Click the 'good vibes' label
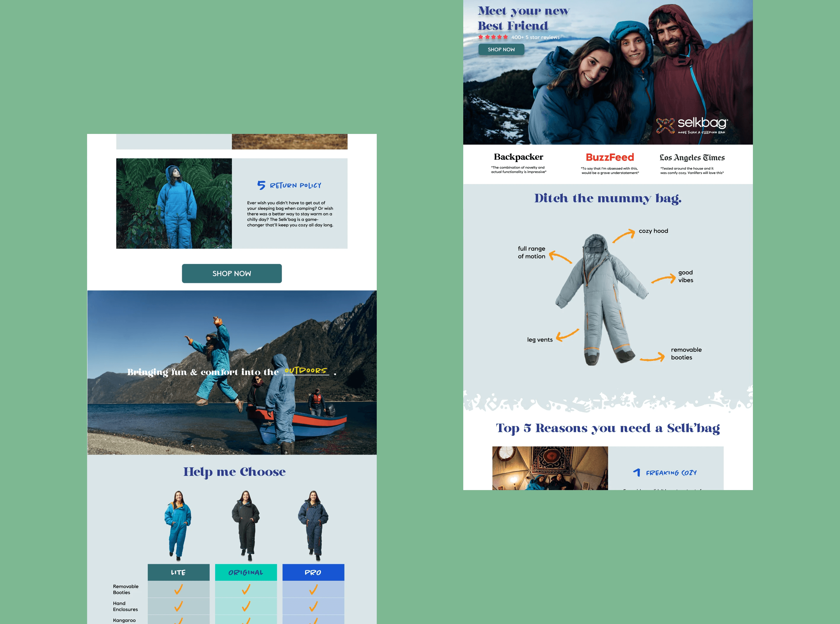Screen dimensions: 840x624 click(686, 276)
